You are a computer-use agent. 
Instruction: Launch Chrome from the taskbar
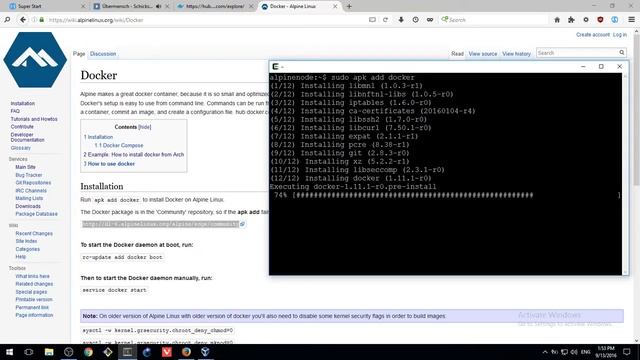pos(88,352)
